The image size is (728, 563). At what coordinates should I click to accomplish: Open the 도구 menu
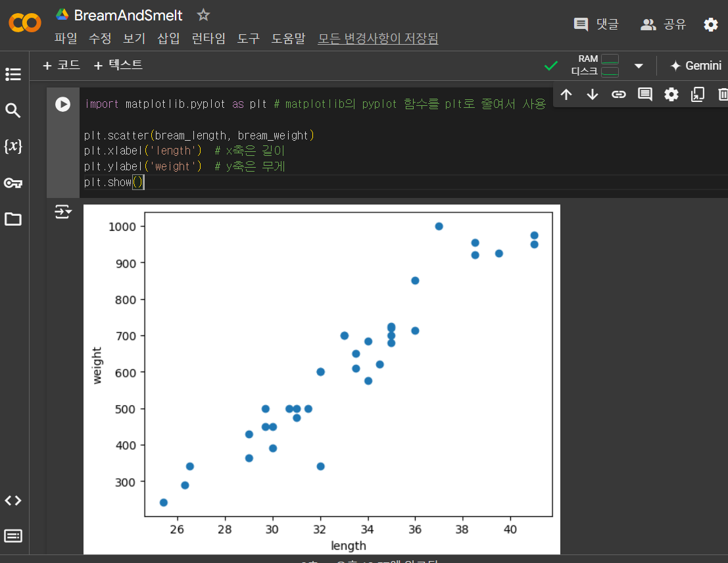pyautogui.click(x=249, y=38)
